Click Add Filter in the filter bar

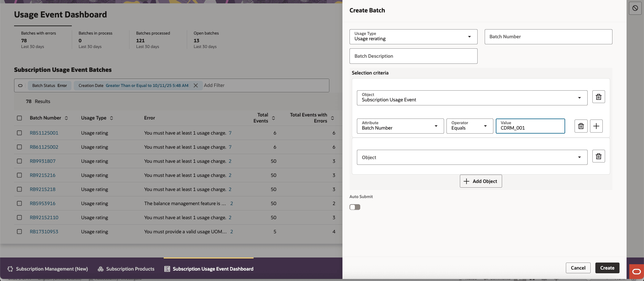214,85
